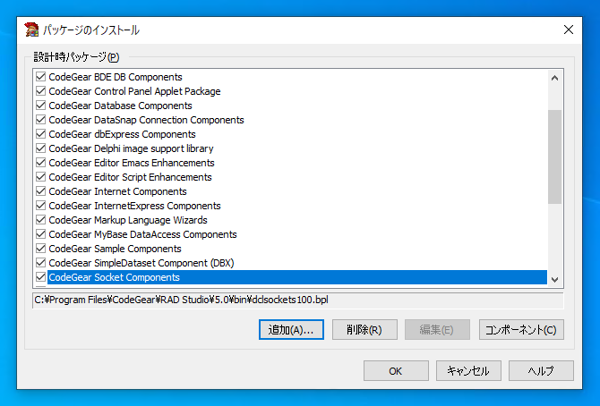Click the 削除(R) remove button

pyautogui.click(x=364, y=330)
